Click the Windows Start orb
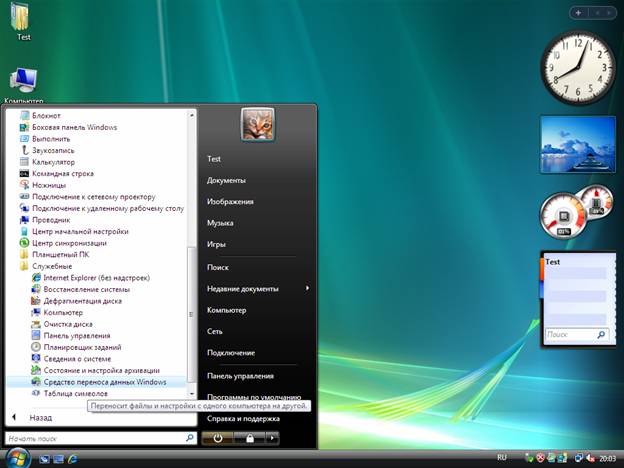This screenshot has height=468, width=624. (x=18, y=458)
